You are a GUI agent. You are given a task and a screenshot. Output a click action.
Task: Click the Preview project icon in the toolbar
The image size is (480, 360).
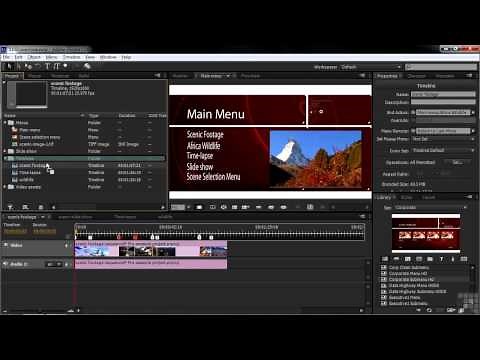87,66
